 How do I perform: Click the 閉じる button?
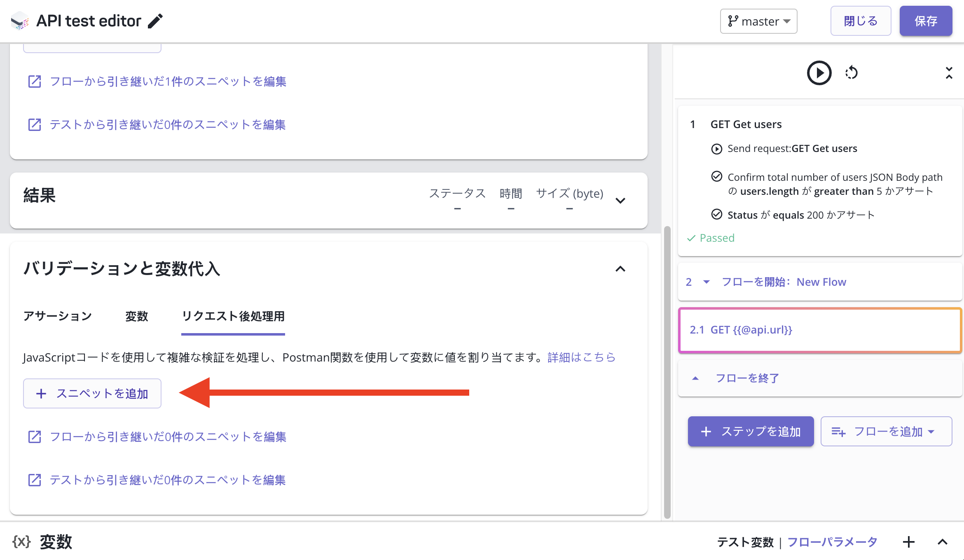pyautogui.click(x=861, y=21)
